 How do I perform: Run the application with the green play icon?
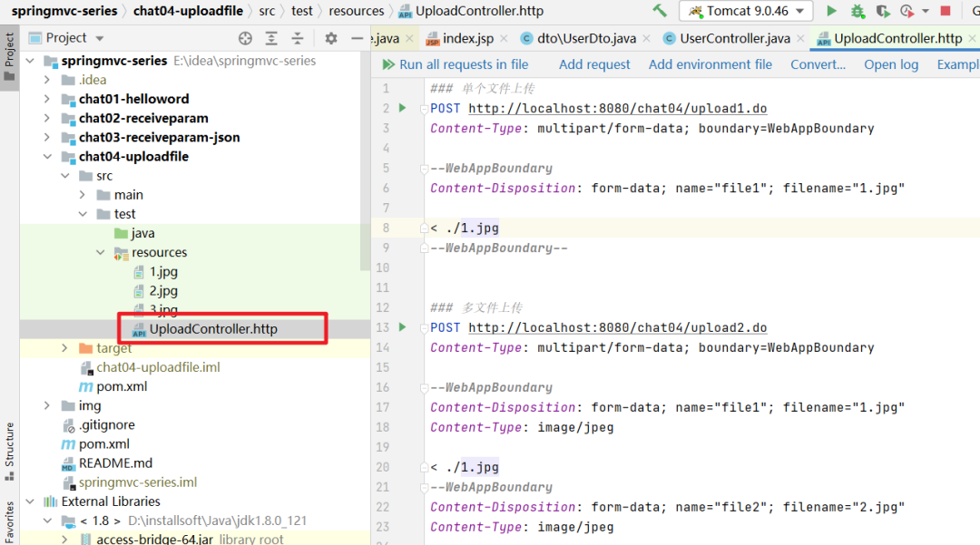click(832, 12)
